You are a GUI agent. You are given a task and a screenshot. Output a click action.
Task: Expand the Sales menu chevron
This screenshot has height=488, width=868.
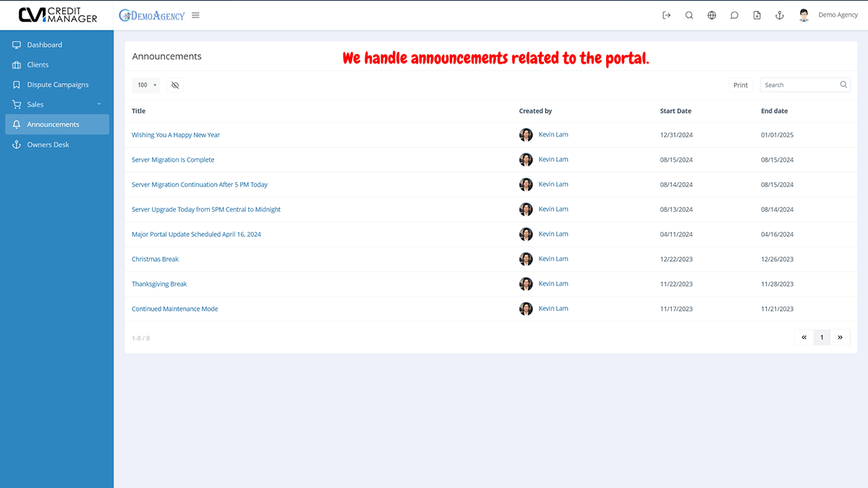[x=99, y=104]
